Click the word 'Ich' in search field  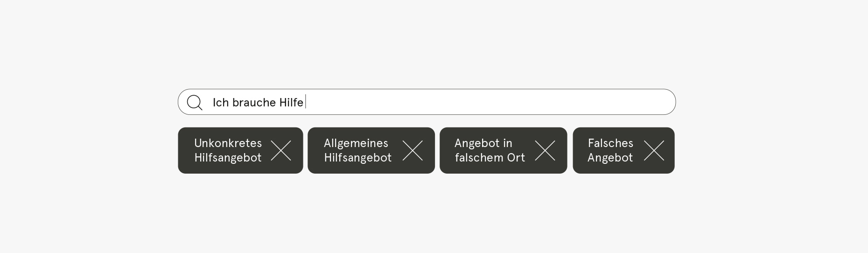click(x=221, y=102)
